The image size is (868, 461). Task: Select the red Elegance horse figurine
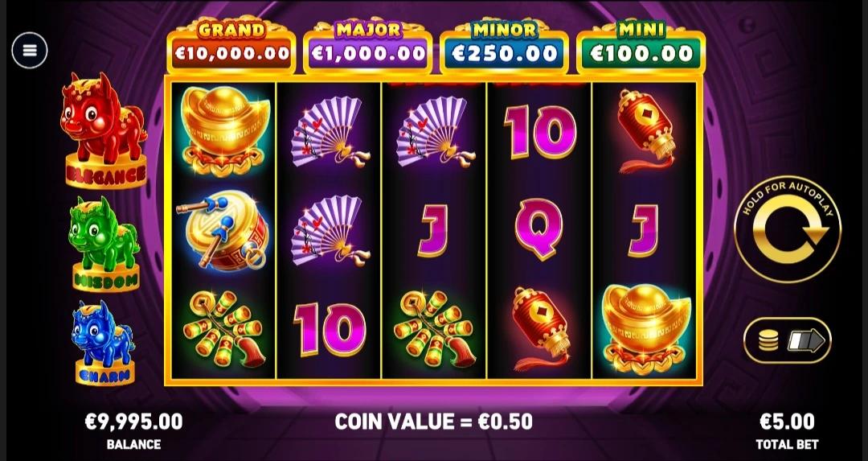point(104,130)
